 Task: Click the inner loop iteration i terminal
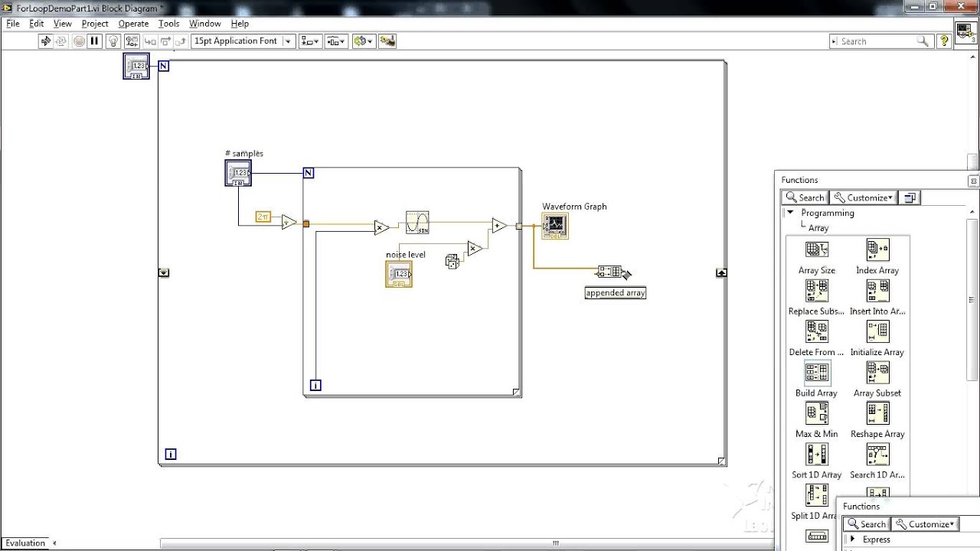pyautogui.click(x=315, y=385)
